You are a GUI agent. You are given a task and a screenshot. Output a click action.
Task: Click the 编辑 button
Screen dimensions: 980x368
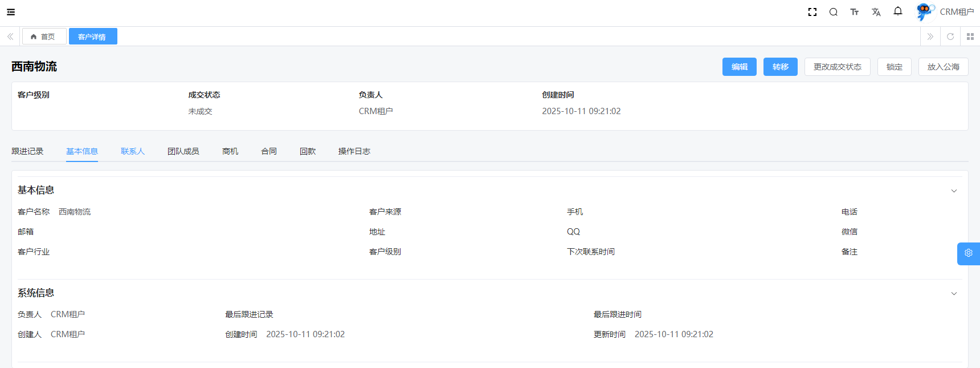point(739,67)
